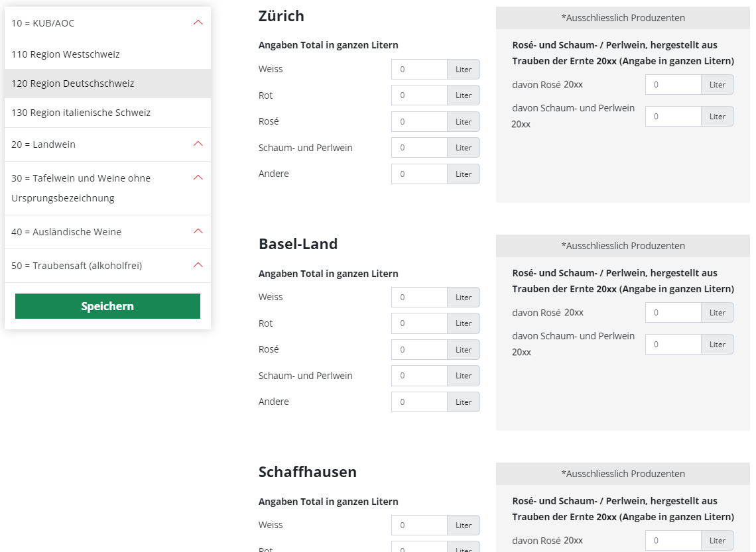Toggle the 40 = Ausländische Weine chevron

[198, 231]
